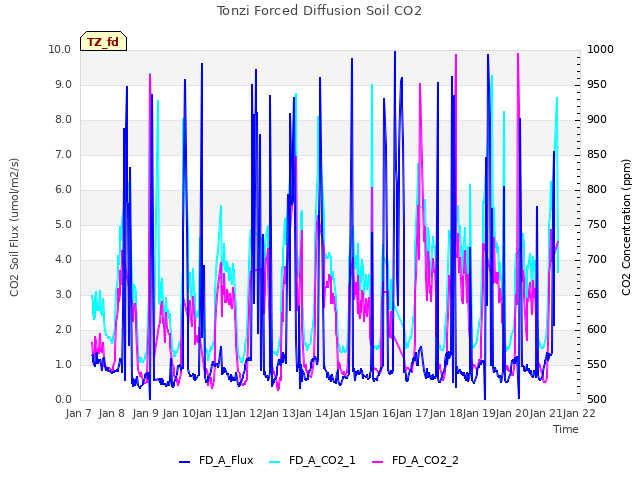The height and width of the screenshot is (480, 640).
Task: Click the 'Time' x-axis label
Action: (566, 429)
